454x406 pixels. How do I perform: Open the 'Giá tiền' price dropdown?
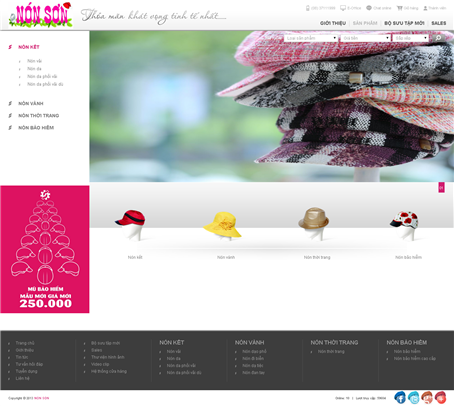[x=365, y=38]
